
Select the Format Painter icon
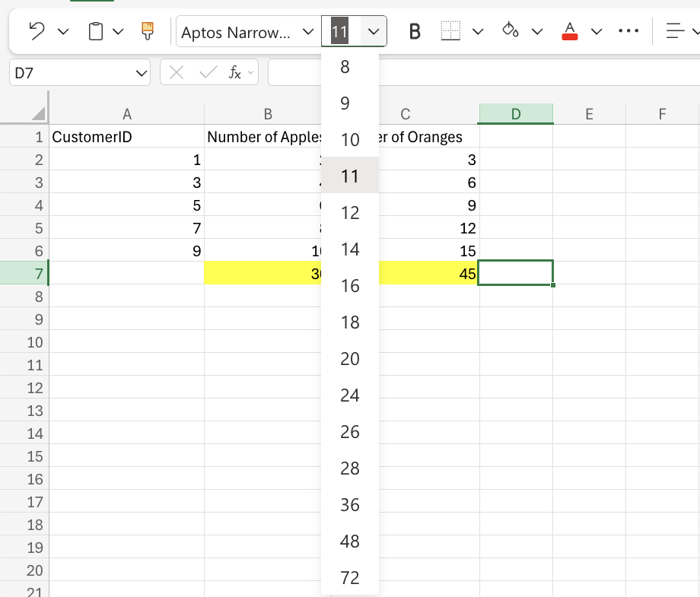point(146,30)
